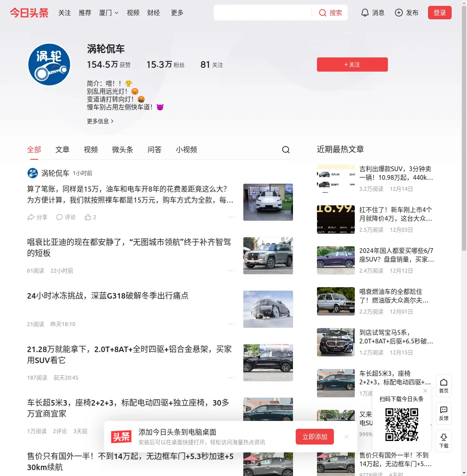Viewport: 467px width, 476px height.
Task: Click the 81 关注 following count
Action: pos(212,65)
